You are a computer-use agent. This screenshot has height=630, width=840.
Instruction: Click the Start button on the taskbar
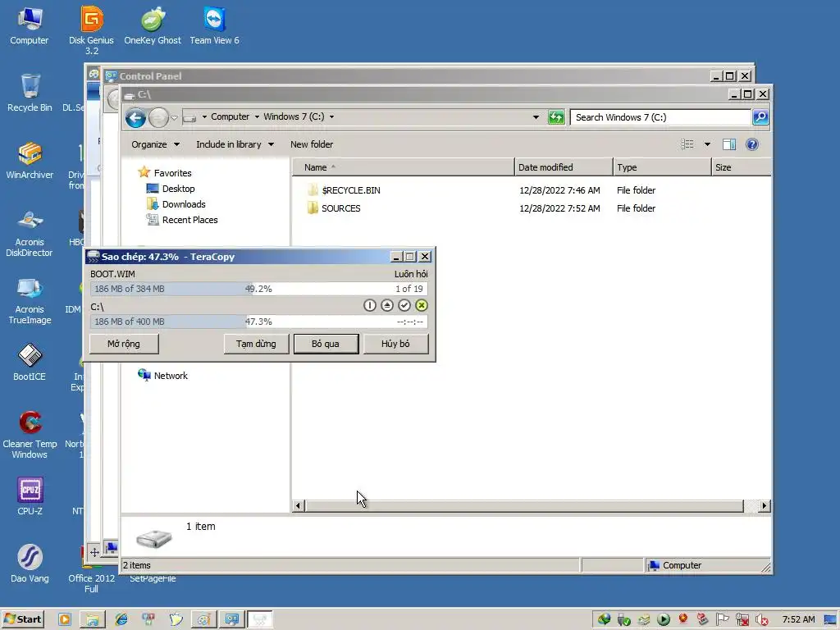[22, 619]
